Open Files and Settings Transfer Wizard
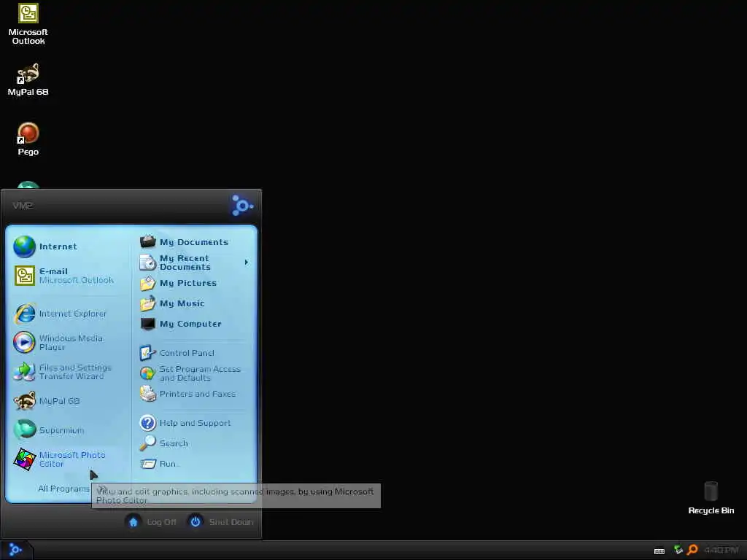 click(66, 372)
